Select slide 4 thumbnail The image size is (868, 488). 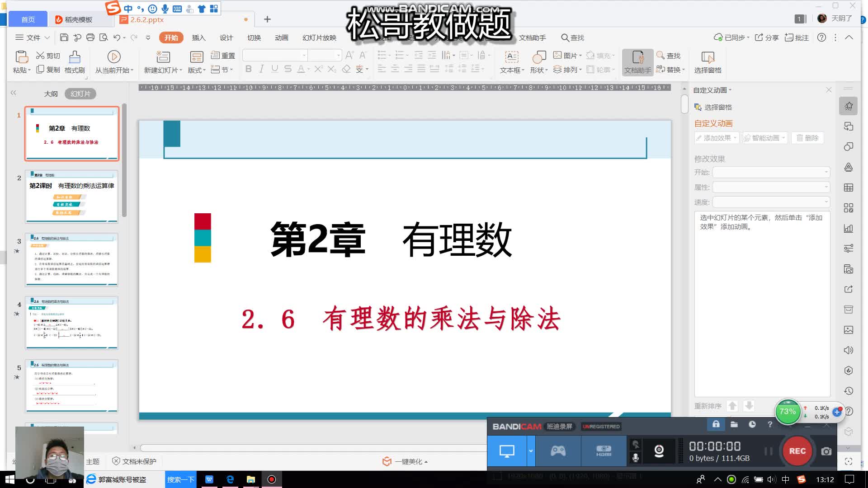click(71, 323)
